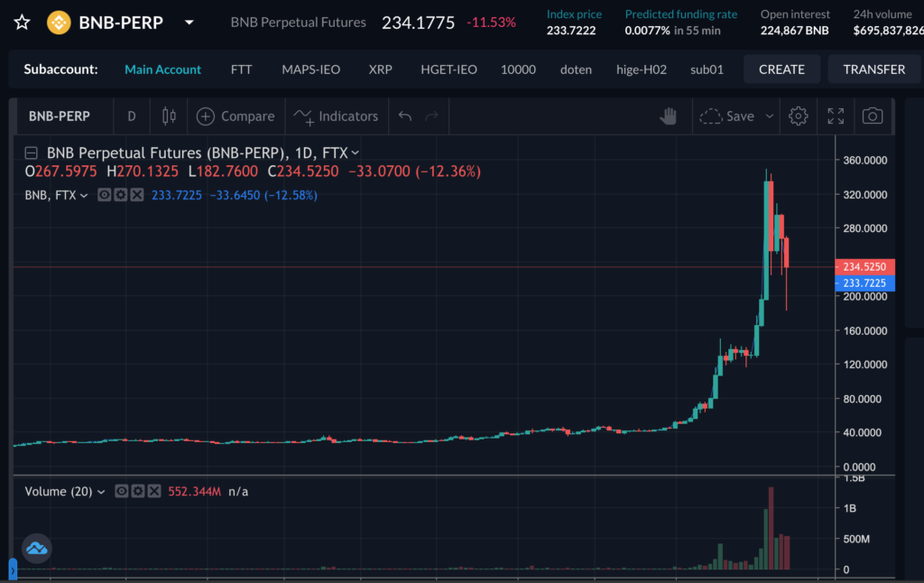924x583 pixels.
Task: Switch to the HGET-IEO subaccount
Action: [x=448, y=69]
